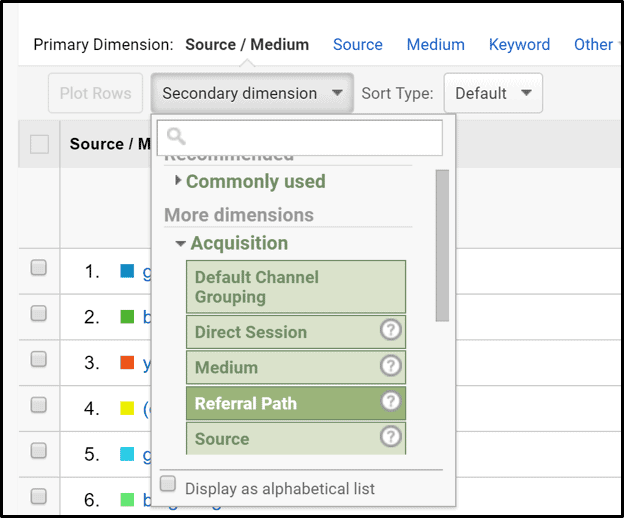Choose Source in the Acquisition list
This screenshot has width=624, height=518.
click(x=296, y=438)
